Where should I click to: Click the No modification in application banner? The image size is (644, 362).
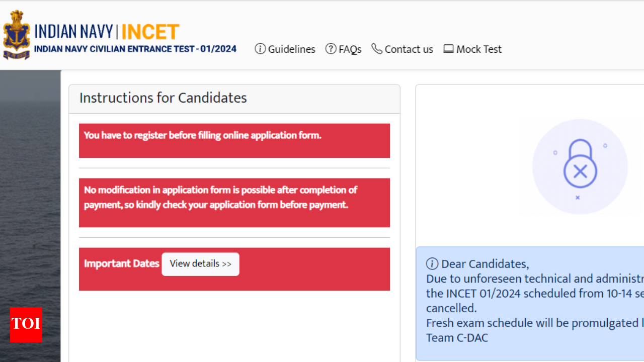234,203
